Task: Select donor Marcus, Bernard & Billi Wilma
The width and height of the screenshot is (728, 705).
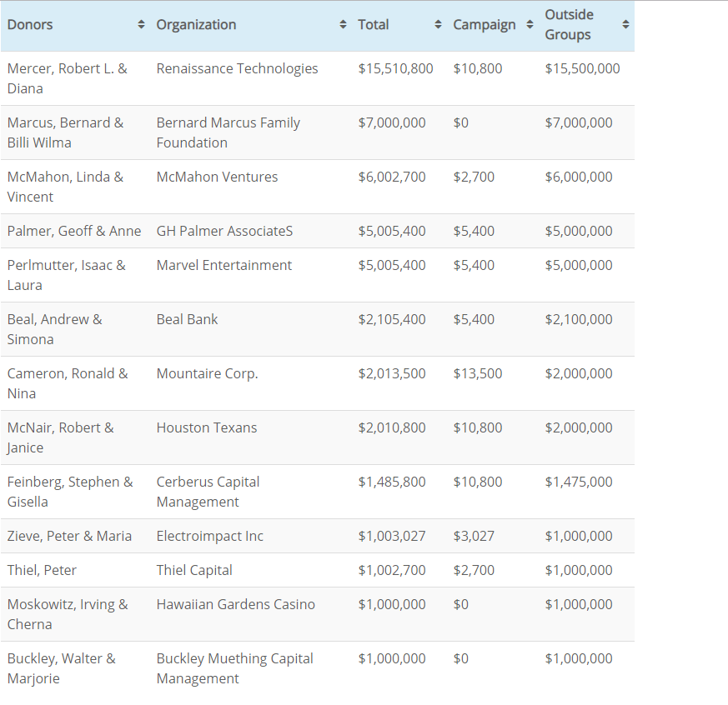Action: pyautogui.click(x=66, y=132)
